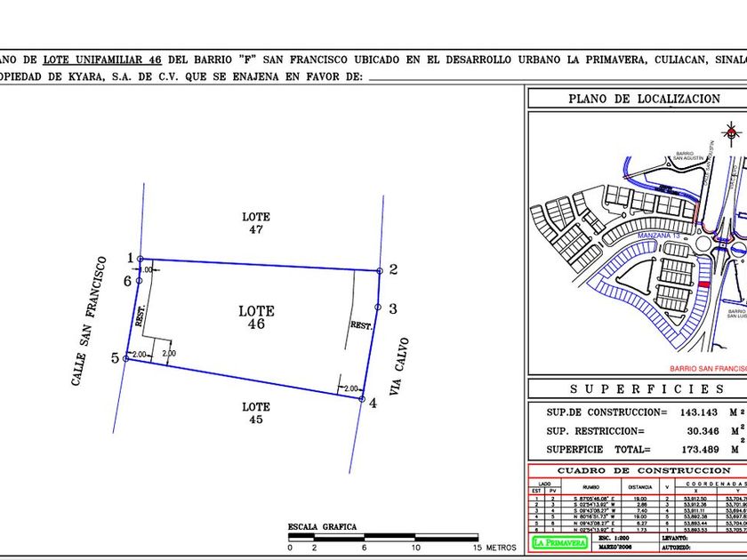Click the left 'REST.' restriction label
The image size is (747, 560).
[141, 316]
